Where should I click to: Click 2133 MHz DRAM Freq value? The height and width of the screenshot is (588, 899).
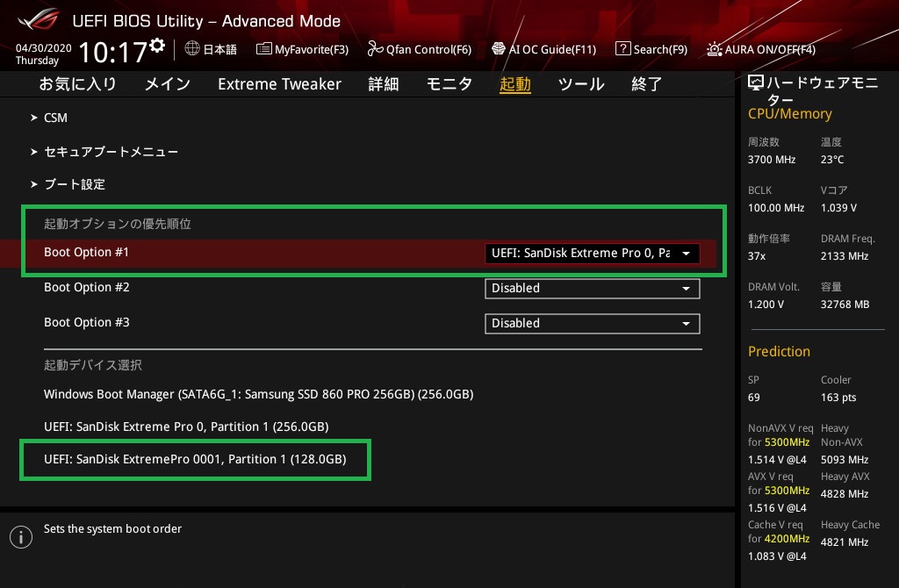[844, 255]
